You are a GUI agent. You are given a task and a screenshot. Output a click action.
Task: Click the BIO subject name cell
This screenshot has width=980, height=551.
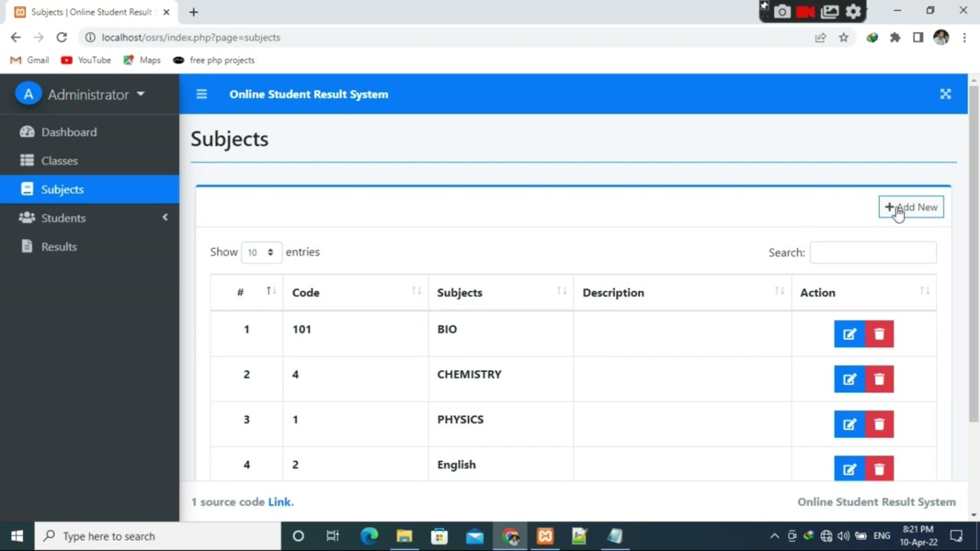click(x=501, y=334)
